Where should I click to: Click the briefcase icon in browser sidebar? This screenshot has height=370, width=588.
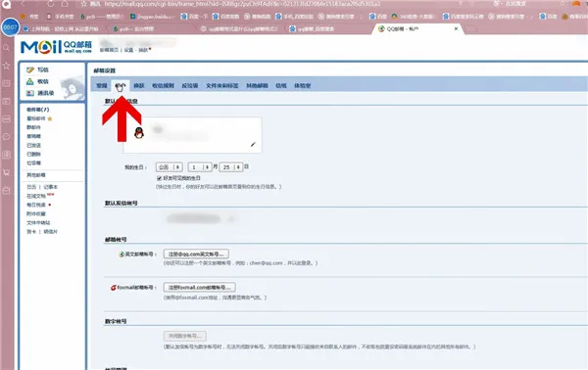point(7,190)
